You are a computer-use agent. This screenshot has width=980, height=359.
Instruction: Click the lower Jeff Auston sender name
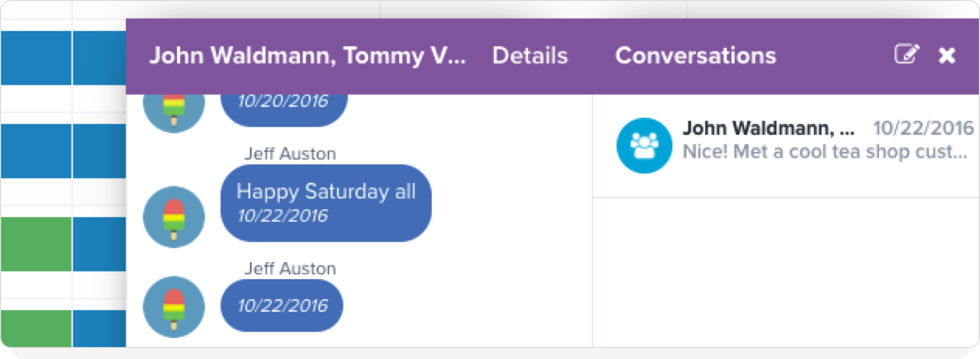point(290,269)
